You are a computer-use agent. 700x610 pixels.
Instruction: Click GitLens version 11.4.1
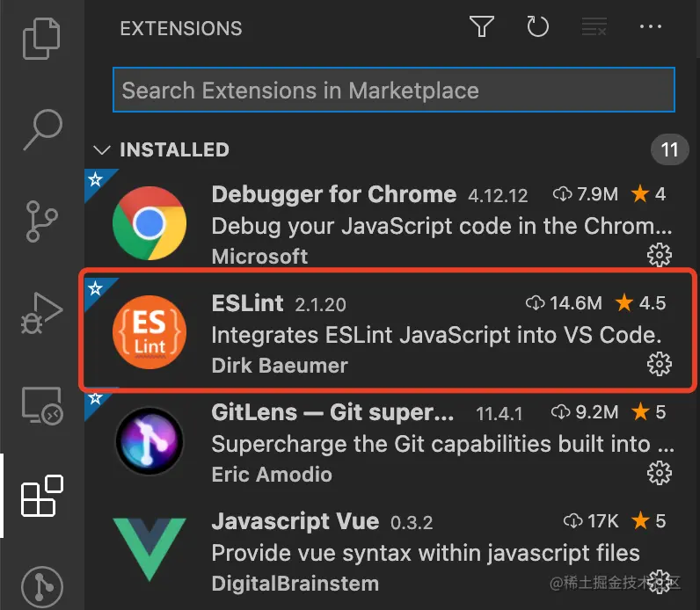499,414
